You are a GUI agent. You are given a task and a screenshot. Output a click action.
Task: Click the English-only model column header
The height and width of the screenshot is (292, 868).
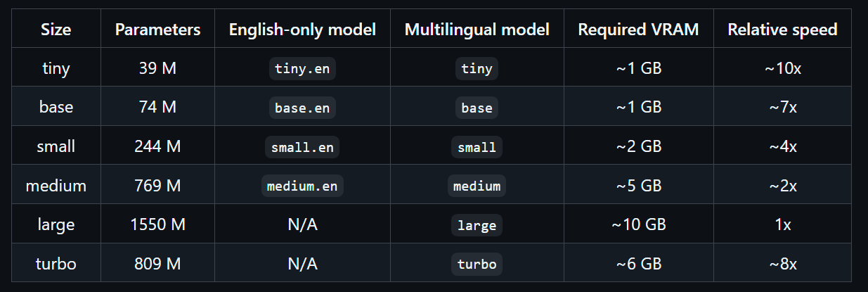(x=302, y=30)
